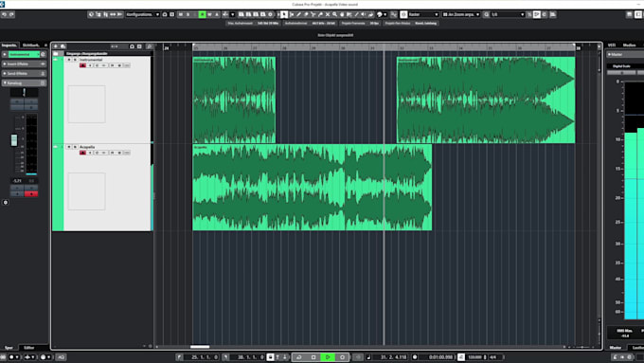Screen dimensions: 644x363
Task: Open the track list search magnifier
Action: (149, 46)
